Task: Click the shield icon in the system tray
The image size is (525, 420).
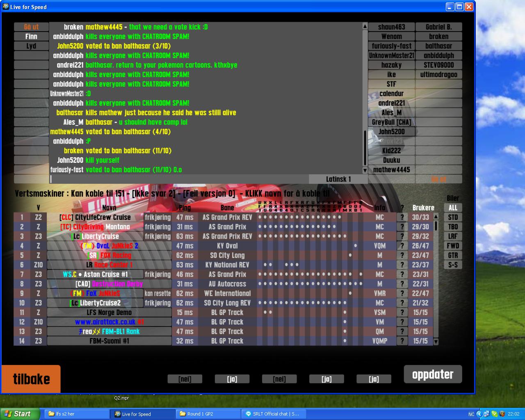Action: 502,414
